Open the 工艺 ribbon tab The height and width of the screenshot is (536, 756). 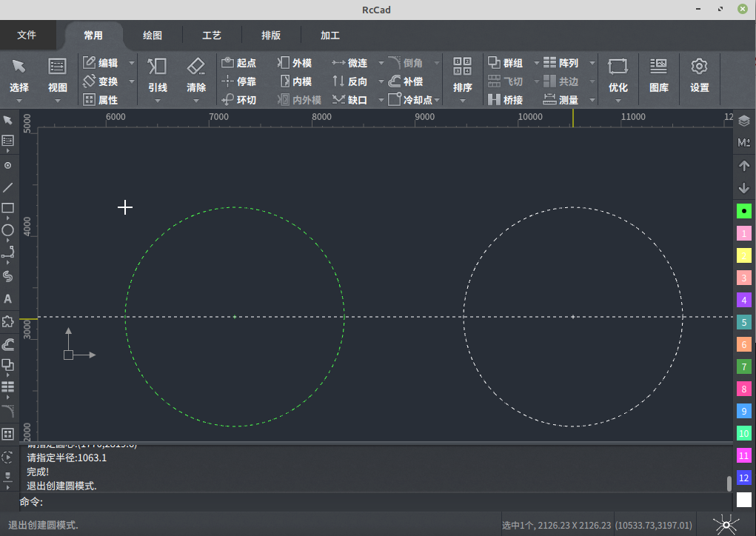[x=212, y=35]
